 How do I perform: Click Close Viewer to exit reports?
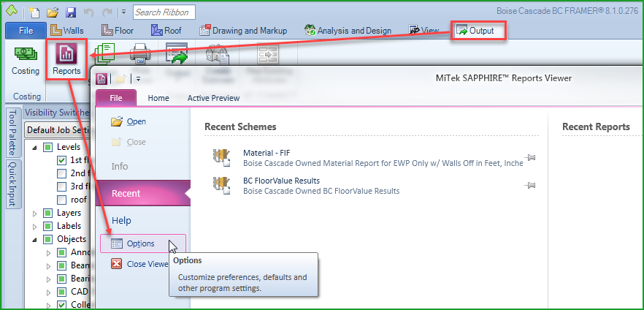pos(139,263)
